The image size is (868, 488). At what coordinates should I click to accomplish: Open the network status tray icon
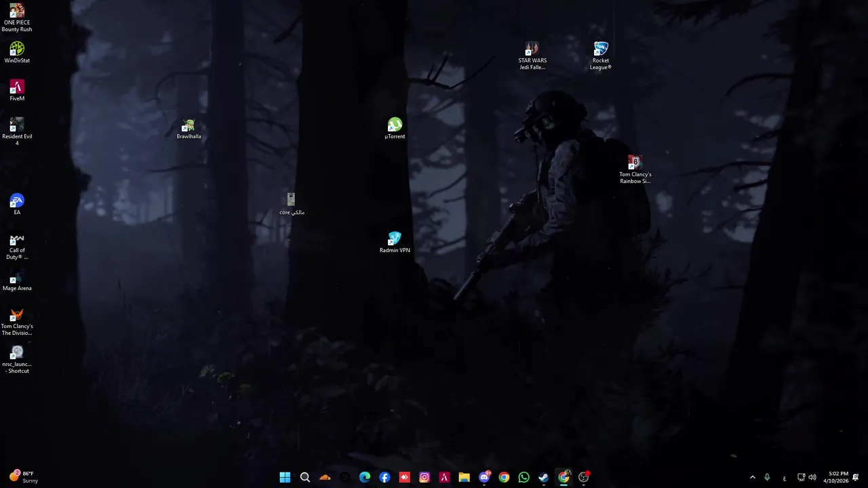(801, 477)
